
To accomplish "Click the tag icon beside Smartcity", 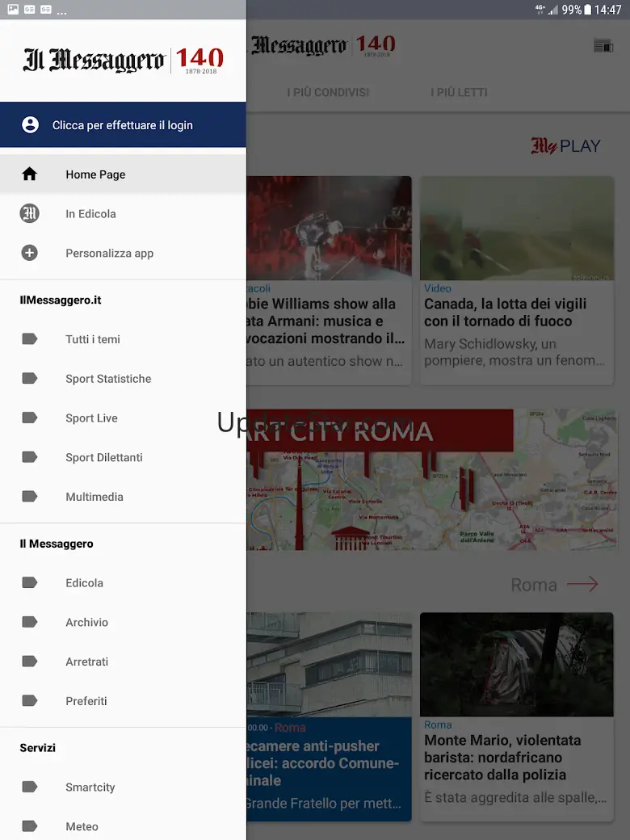I will (29, 787).
